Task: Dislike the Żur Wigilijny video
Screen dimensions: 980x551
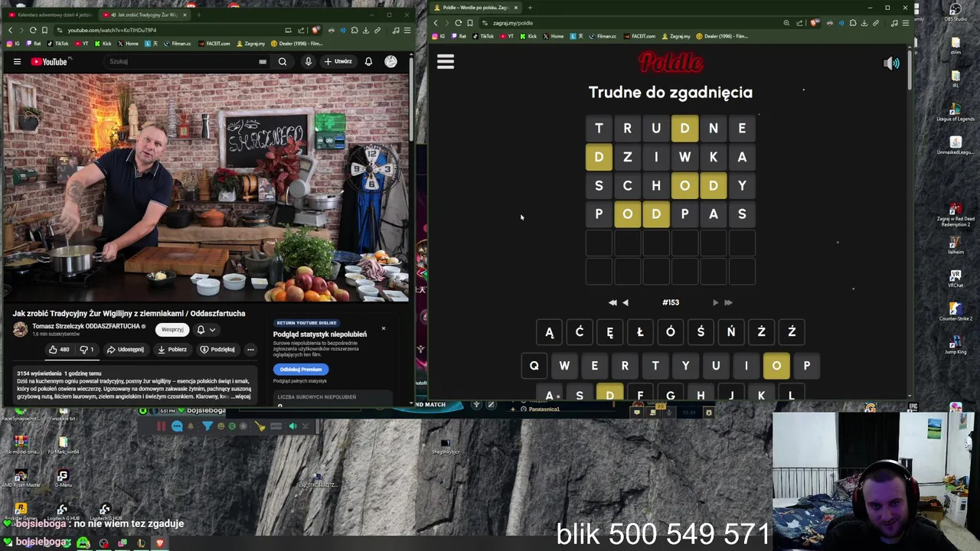Action: pos(87,350)
